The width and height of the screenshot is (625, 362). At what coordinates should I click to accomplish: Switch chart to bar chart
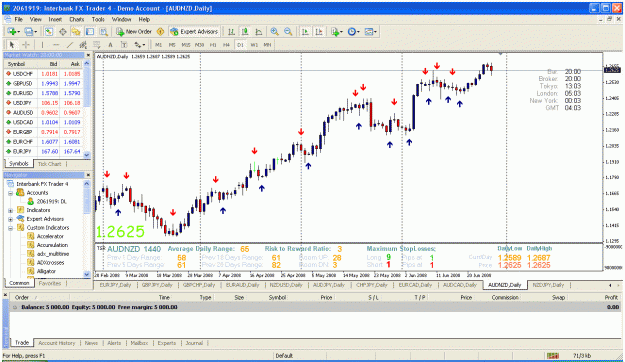pyautogui.click(x=231, y=31)
